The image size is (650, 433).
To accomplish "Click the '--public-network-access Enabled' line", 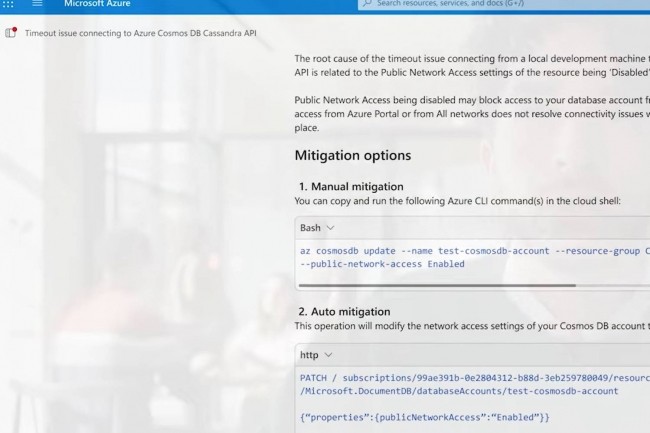I will 382,264.
